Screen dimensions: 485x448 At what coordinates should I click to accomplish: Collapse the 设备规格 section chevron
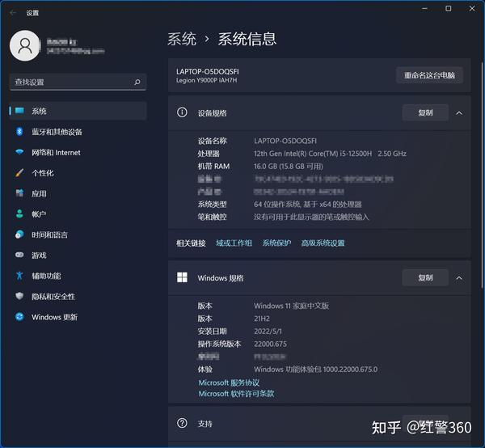(x=459, y=113)
